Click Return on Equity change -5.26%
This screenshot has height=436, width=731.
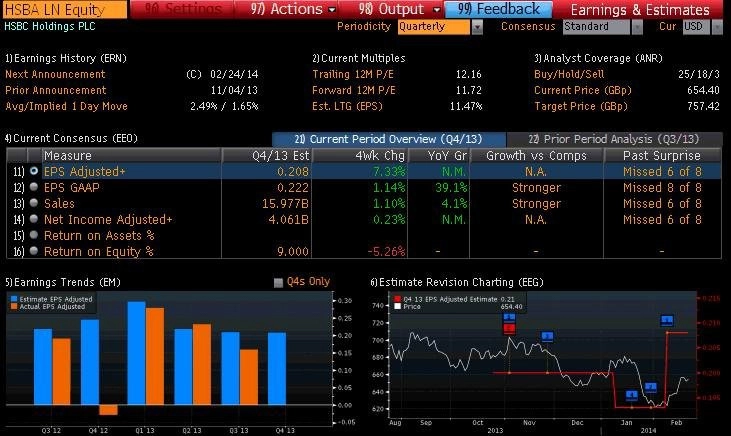pos(386,251)
